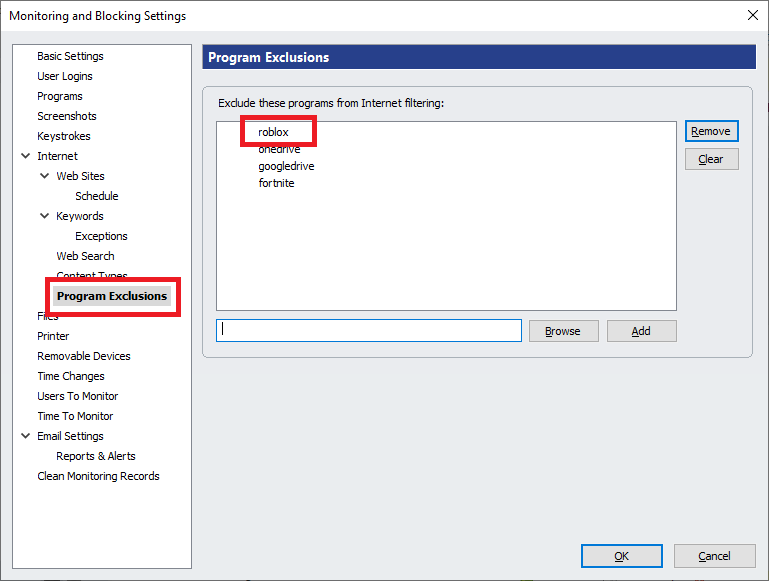Select roblox in exclusions list
Viewport: 769px width, 581px height.
(273, 132)
